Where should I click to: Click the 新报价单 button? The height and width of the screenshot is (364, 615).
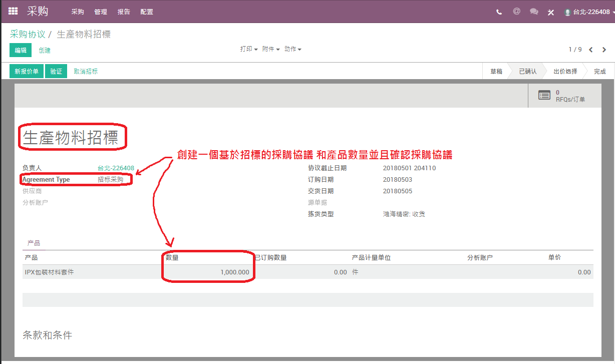27,72
